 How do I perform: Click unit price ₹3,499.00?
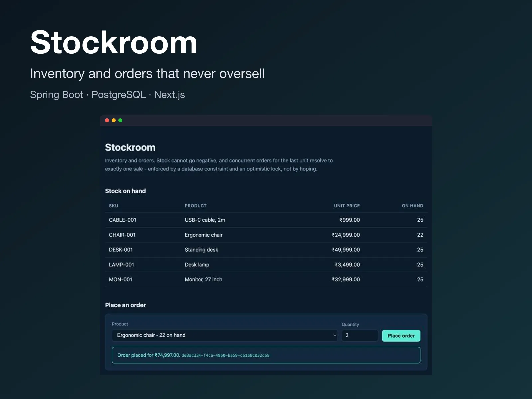pos(347,265)
